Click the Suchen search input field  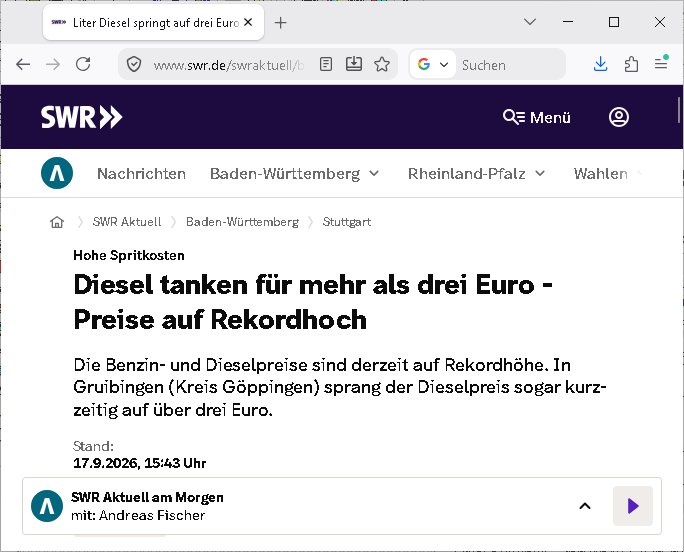coord(510,65)
